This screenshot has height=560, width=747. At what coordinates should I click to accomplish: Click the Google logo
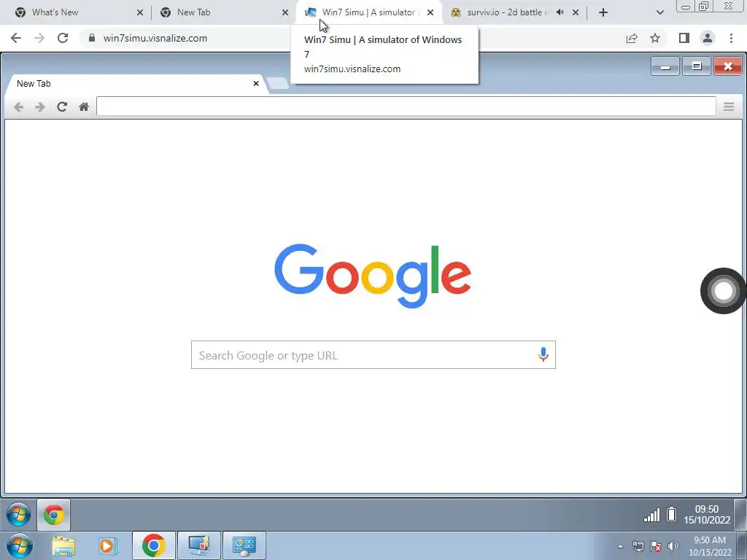[x=373, y=276]
